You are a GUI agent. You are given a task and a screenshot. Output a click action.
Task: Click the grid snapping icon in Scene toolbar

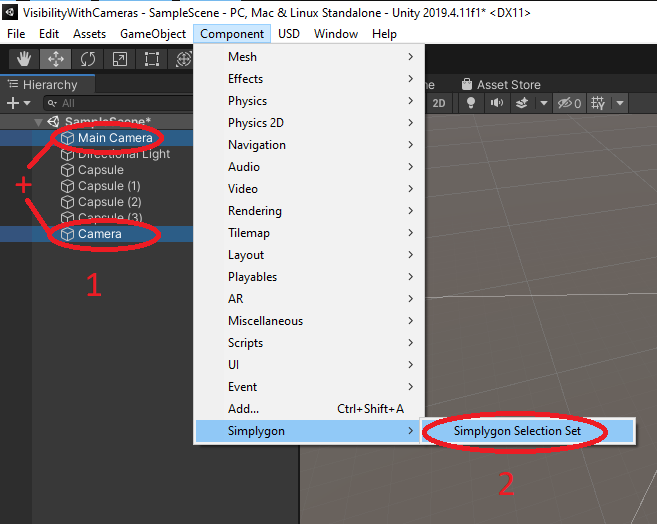point(598,103)
